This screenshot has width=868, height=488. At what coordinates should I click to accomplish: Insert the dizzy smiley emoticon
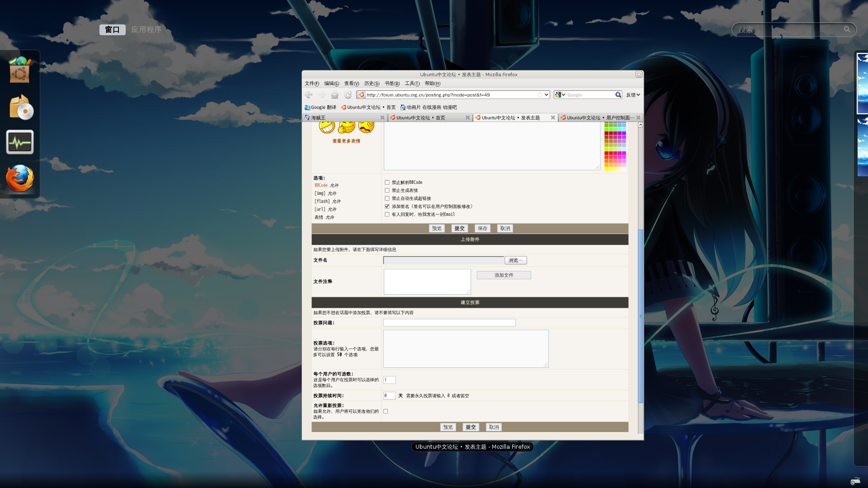pyautogui.click(x=366, y=127)
